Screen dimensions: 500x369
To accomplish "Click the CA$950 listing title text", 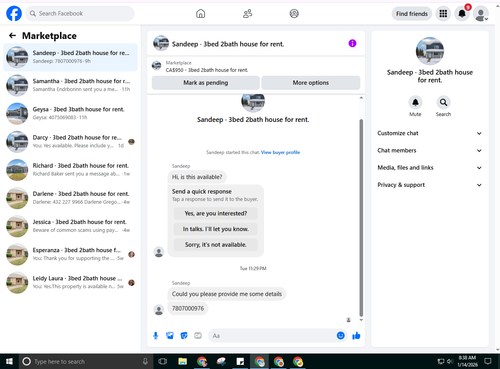I will pyautogui.click(x=207, y=70).
